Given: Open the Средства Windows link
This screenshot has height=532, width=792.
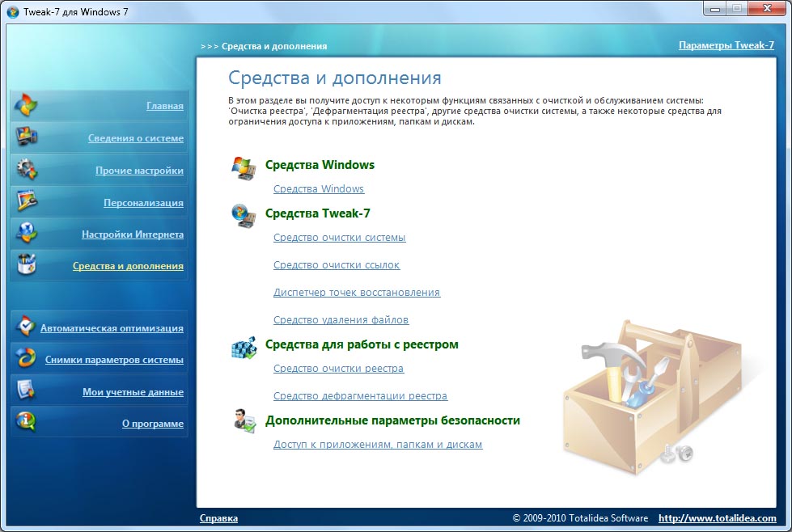Looking at the screenshot, I should point(319,188).
